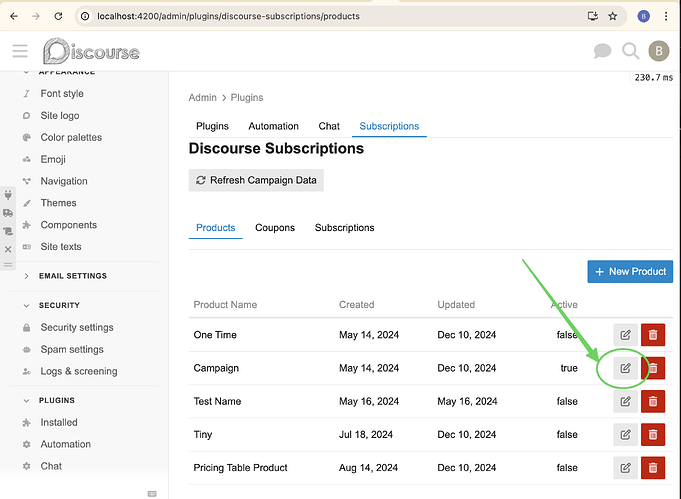Click the Discourse logo

[91, 51]
